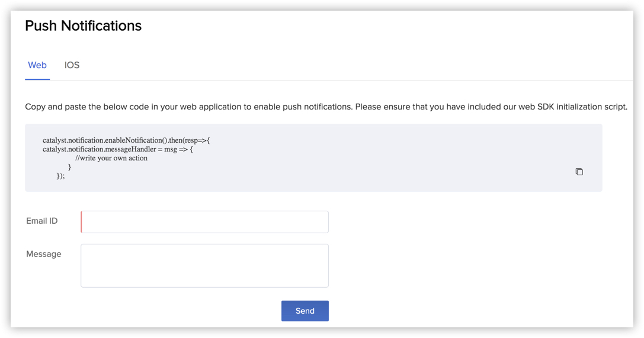Click the Email ID label
644x338 pixels.
coord(42,221)
